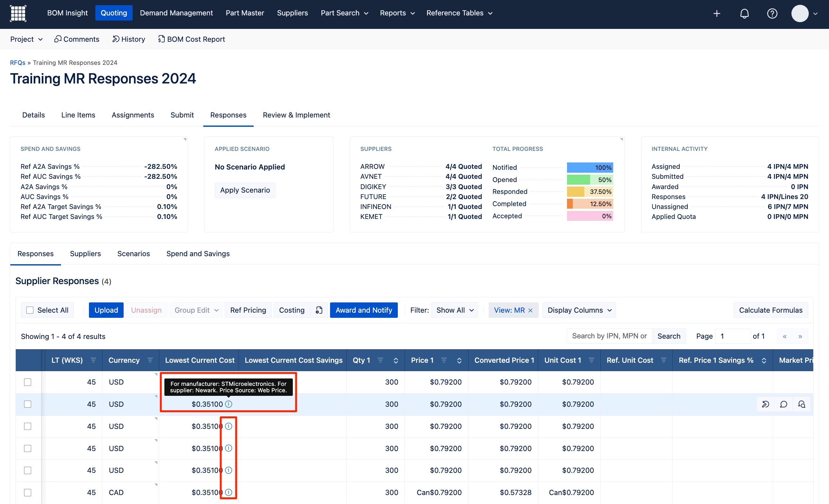Open the Review & Implement tab

coord(296,115)
